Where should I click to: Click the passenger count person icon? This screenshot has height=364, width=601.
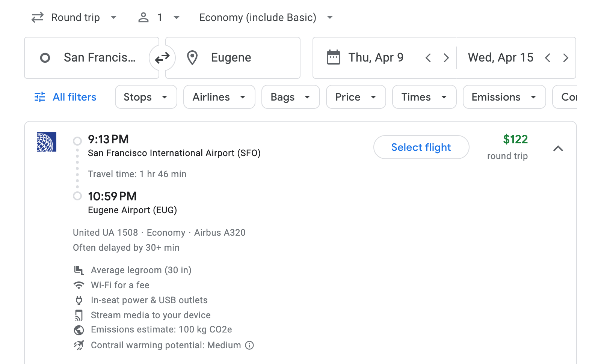click(143, 17)
